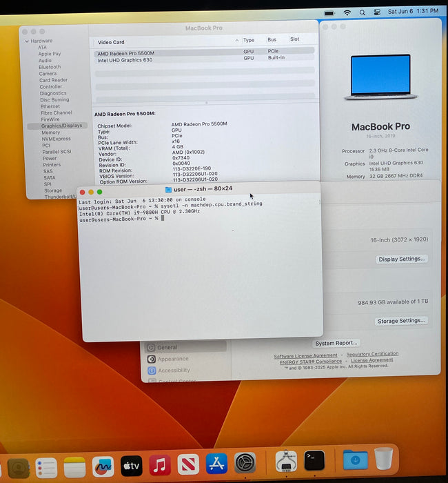Click the Accessibility icon in Settings sidebar

(x=152, y=371)
